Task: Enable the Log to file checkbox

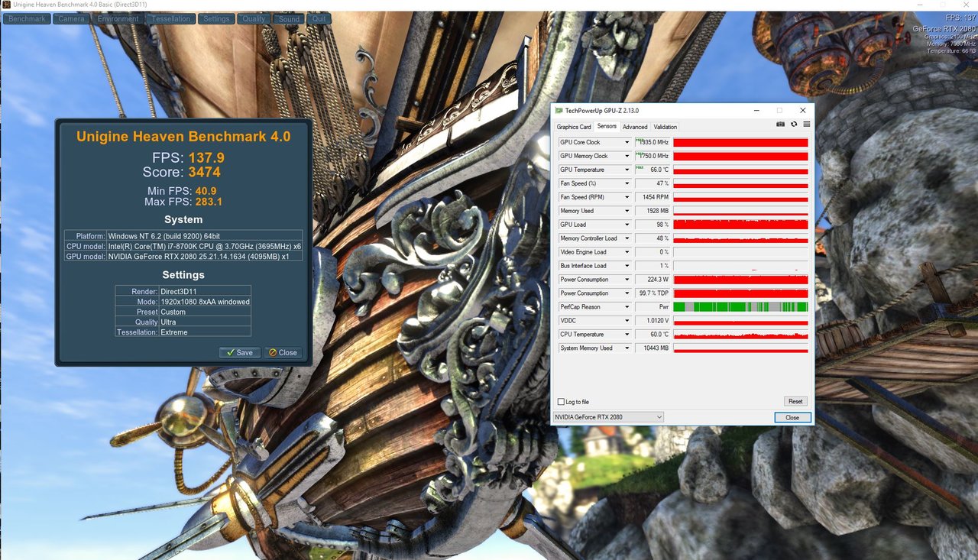Action: coord(562,402)
